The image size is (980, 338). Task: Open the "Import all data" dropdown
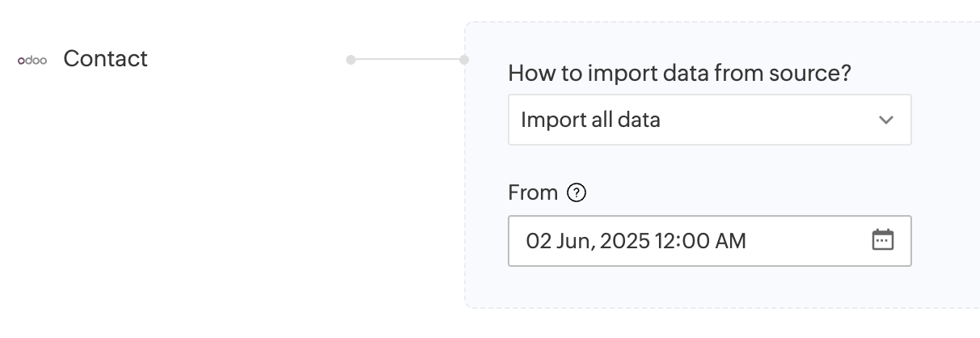709,120
